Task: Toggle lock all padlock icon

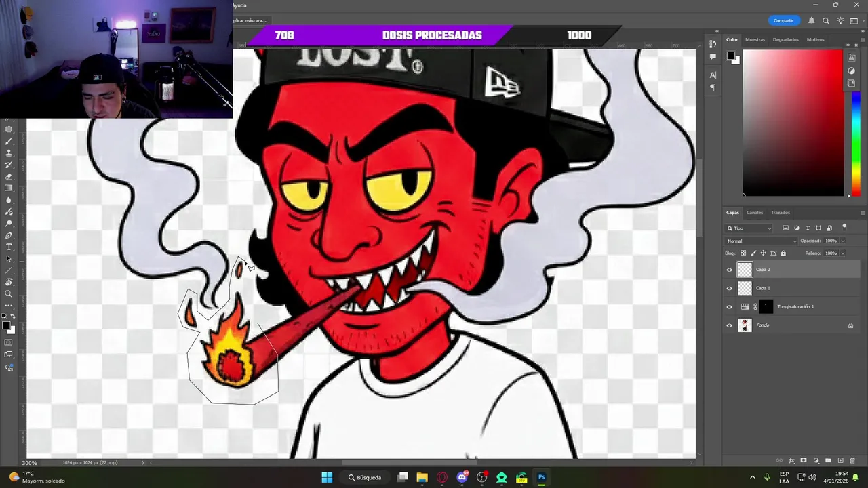Action: 783,253
